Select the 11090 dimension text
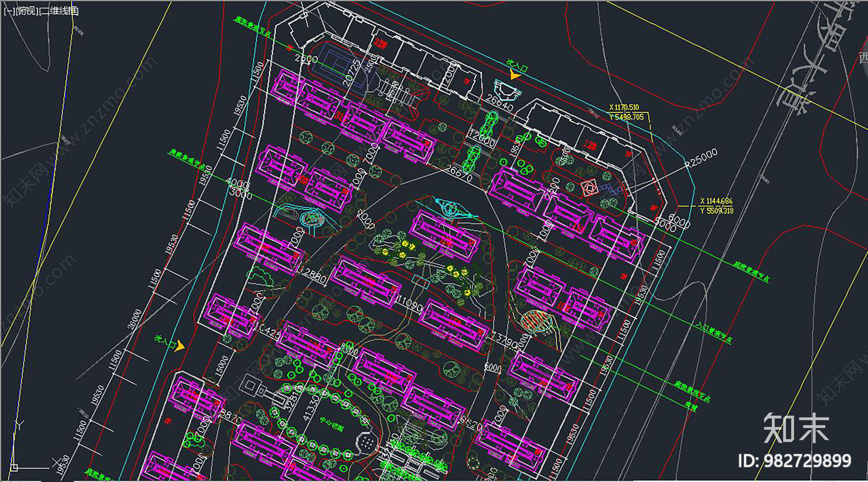 [x=410, y=304]
